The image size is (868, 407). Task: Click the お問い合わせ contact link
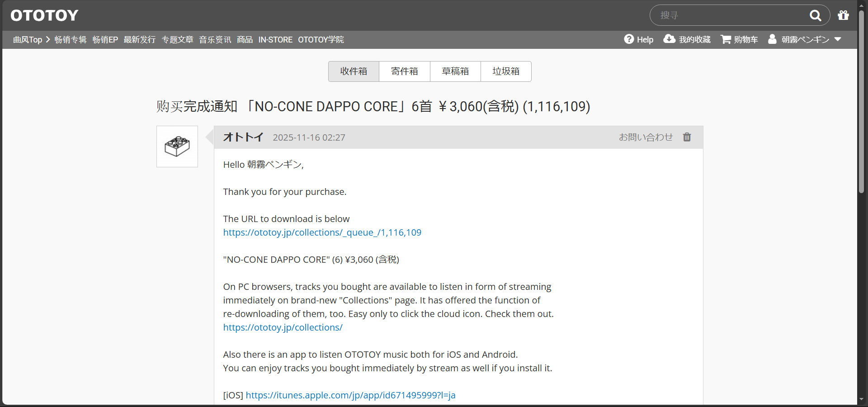[x=646, y=137]
